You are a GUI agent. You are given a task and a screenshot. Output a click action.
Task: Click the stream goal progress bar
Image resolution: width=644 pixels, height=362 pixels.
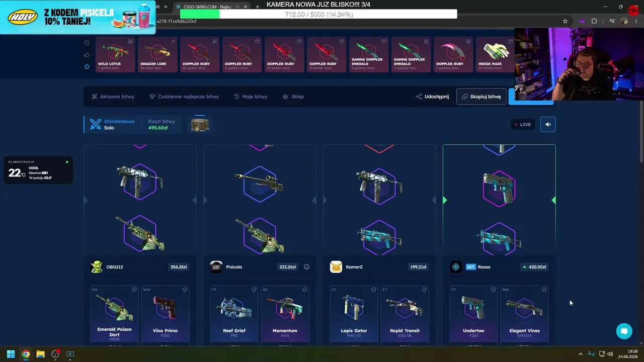(318, 14)
